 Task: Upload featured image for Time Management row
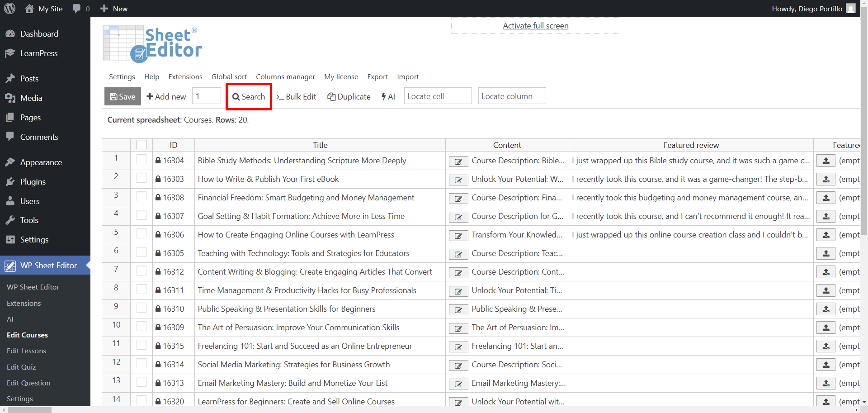(826, 290)
